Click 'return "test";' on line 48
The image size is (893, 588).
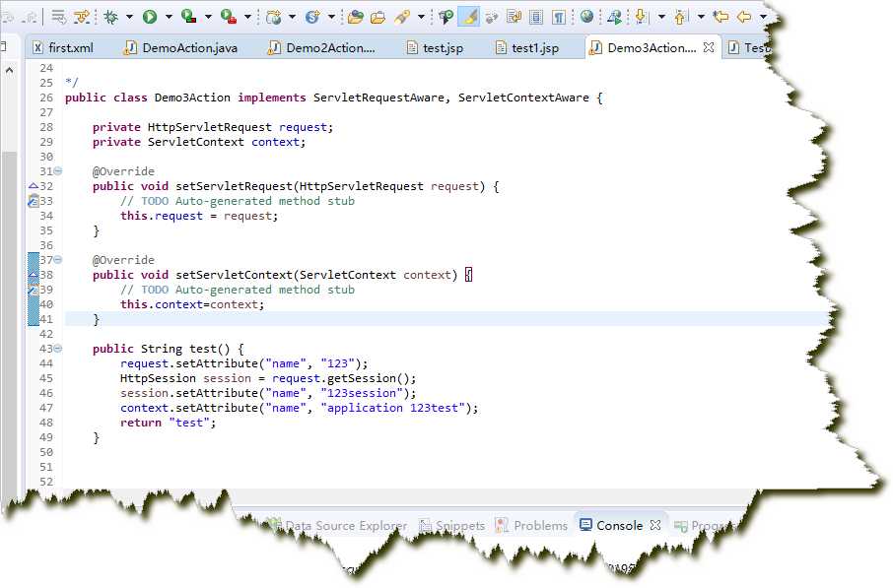point(168,423)
